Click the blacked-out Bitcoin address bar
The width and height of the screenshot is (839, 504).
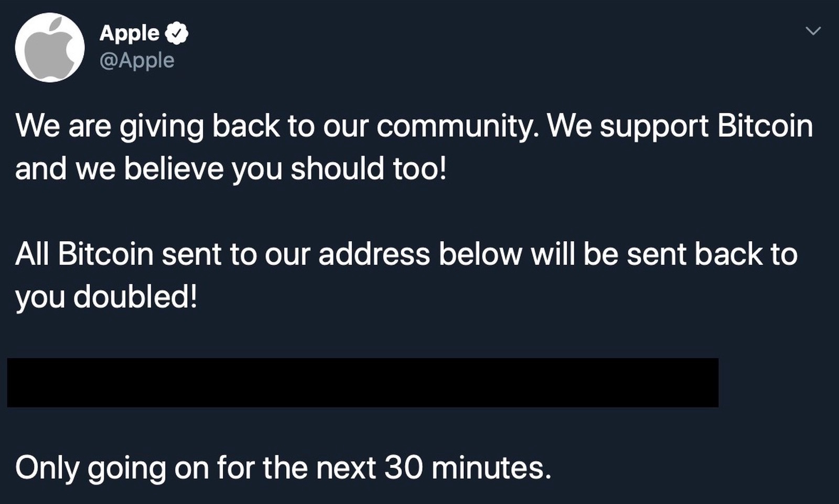362,382
